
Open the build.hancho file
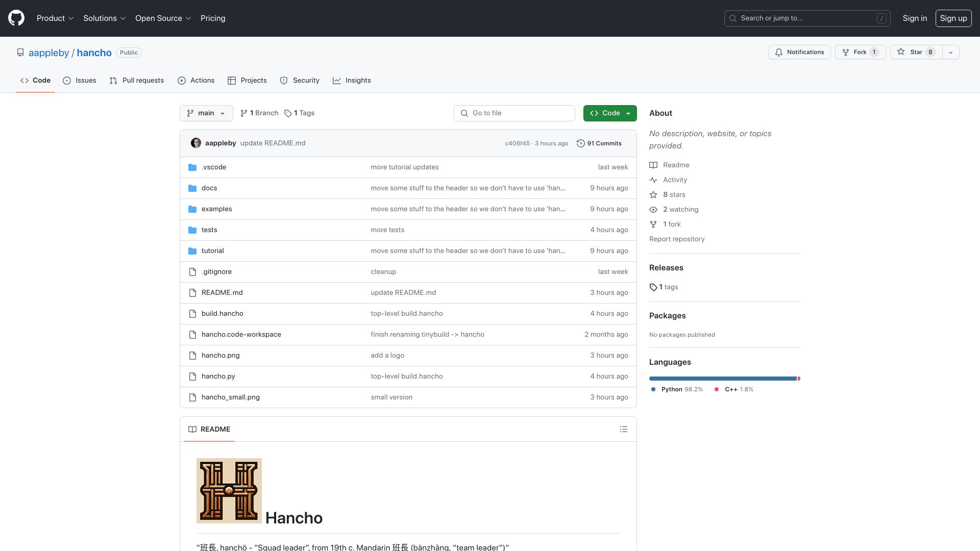pyautogui.click(x=222, y=314)
